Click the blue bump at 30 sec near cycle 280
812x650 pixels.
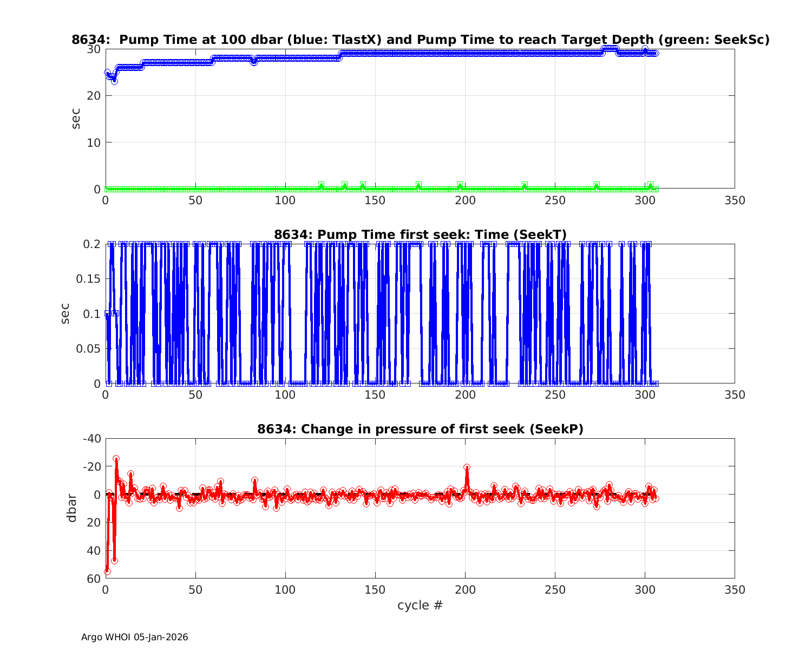[610, 49]
